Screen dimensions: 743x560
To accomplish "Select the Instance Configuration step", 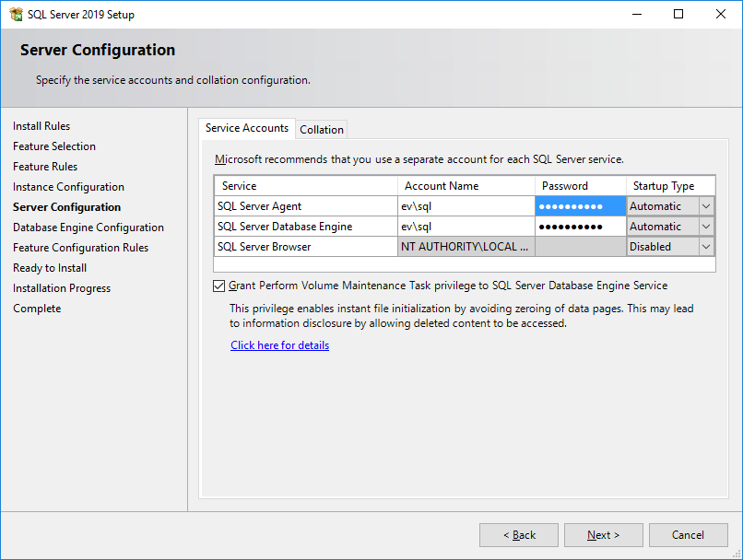I will pyautogui.click(x=68, y=186).
